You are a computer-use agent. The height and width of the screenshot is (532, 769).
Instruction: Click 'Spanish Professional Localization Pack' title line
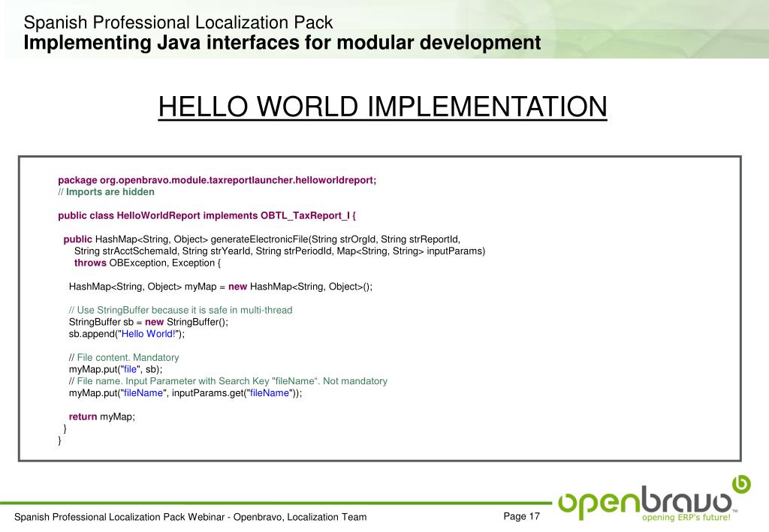coord(178,23)
